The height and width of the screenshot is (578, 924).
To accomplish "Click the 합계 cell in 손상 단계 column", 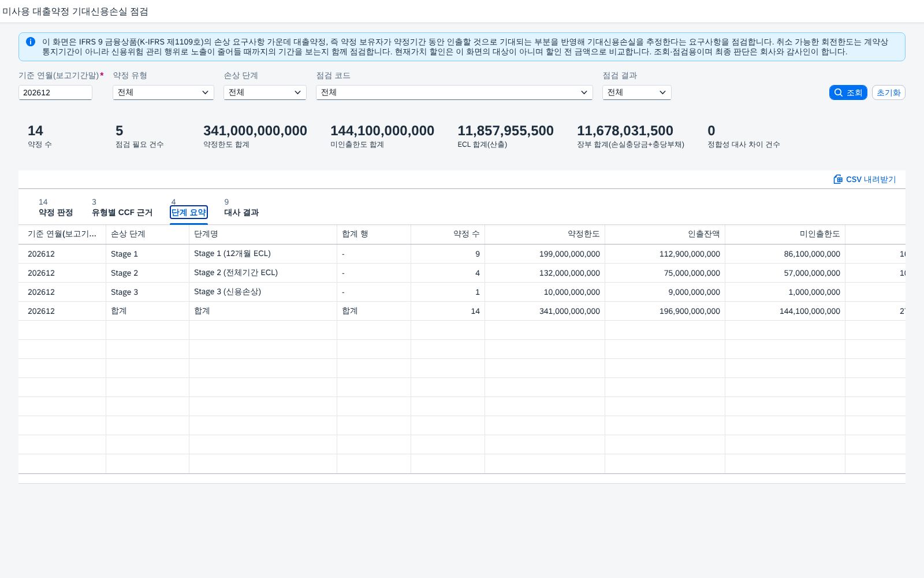I will [147, 311].
